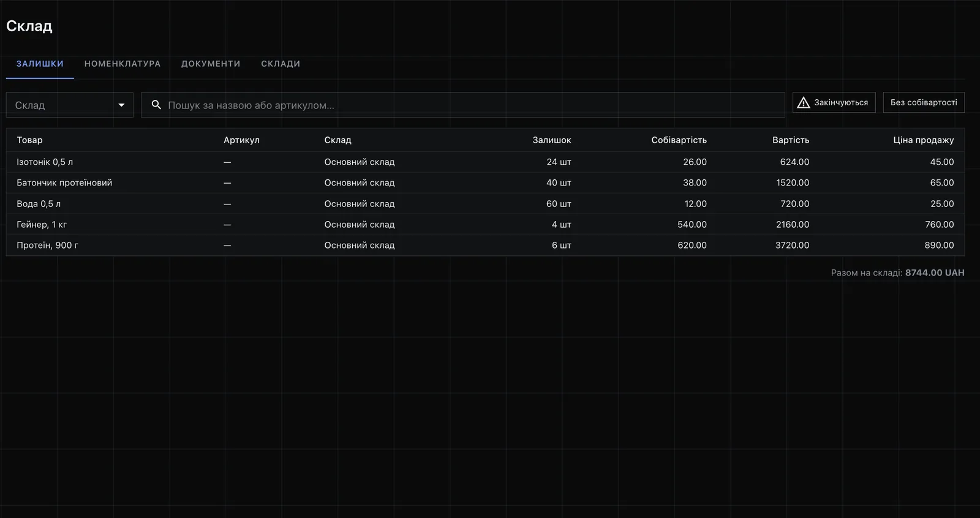Screen dimensions: 980x518
Task: Click the Ціна продажу column header
Action: pos(924,140)
